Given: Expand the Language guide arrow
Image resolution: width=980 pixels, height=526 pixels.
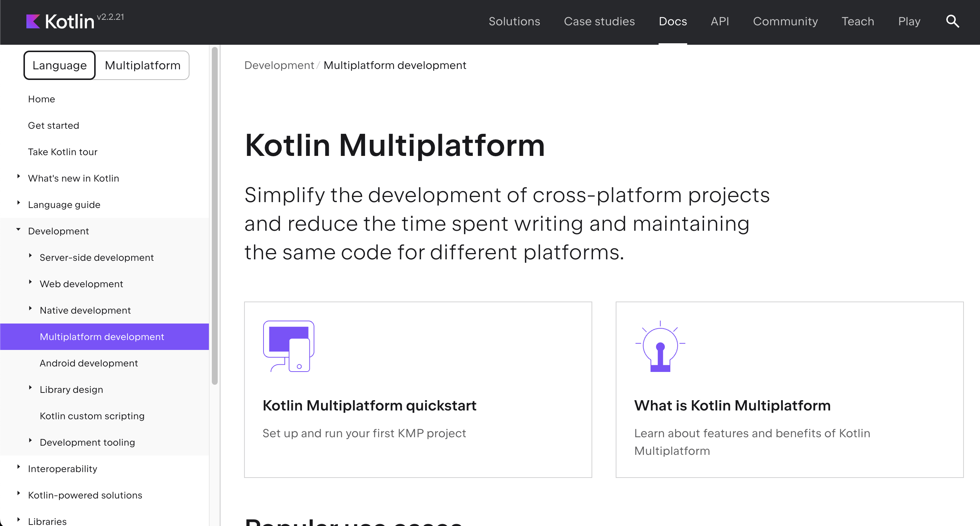Looking at the screenshot, I should pyautogui.click(x=18, y=202).
